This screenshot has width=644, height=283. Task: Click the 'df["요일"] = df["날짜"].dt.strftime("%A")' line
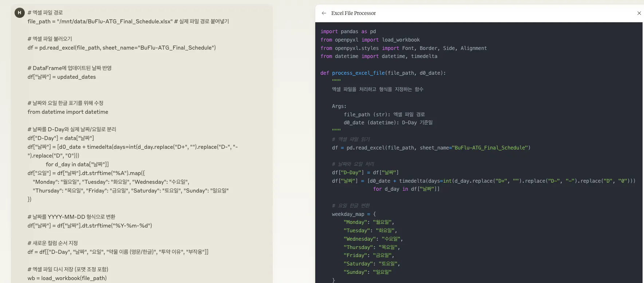pyautogui.click(x=86, y=173)
